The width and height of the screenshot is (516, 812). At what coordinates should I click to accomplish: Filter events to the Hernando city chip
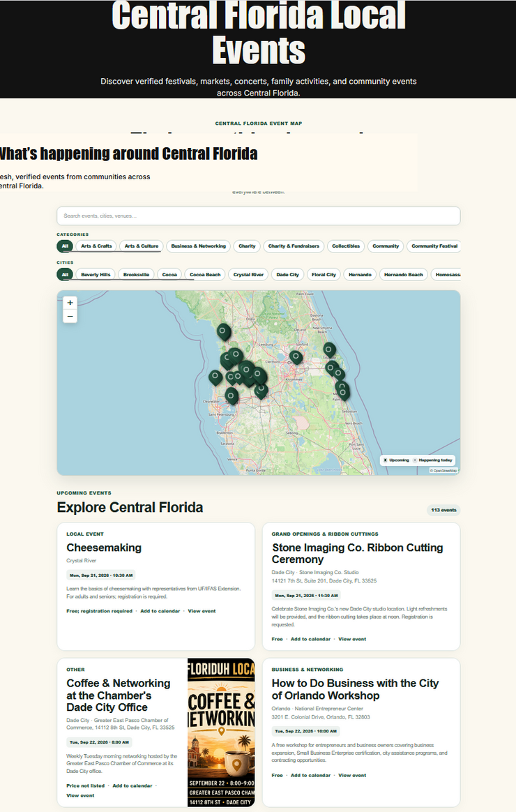pyautogui.click(x=360, y=274)
